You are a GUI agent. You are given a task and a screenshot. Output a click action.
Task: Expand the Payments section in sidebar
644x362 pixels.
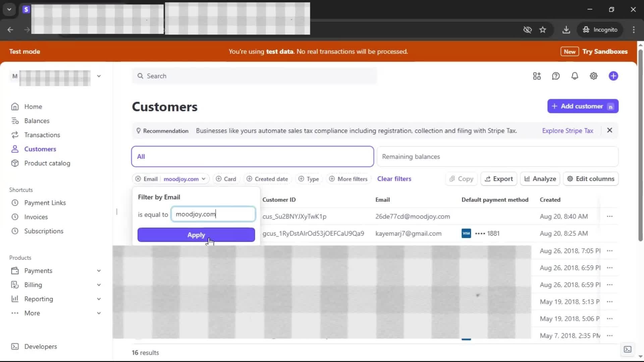(99, 271)
